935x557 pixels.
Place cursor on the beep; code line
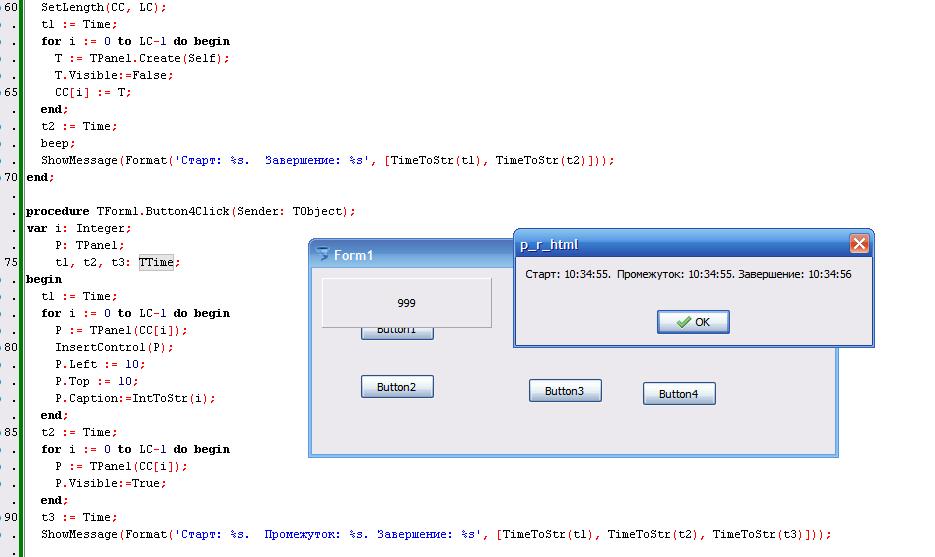click(x=58, y=143)
